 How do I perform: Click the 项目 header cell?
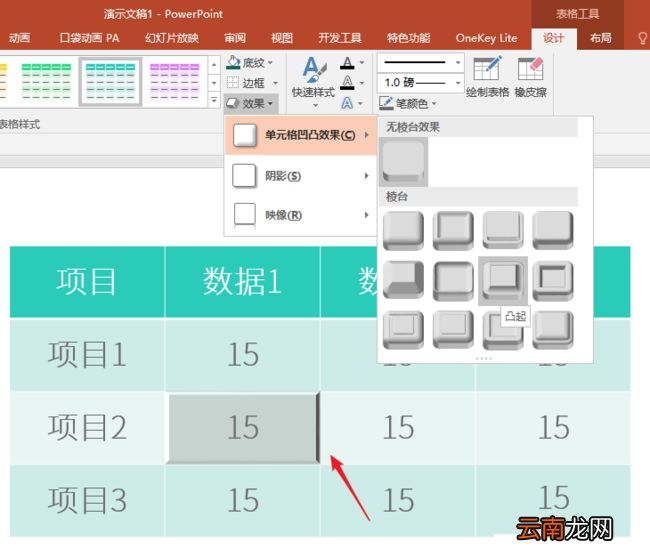point(87,282)
